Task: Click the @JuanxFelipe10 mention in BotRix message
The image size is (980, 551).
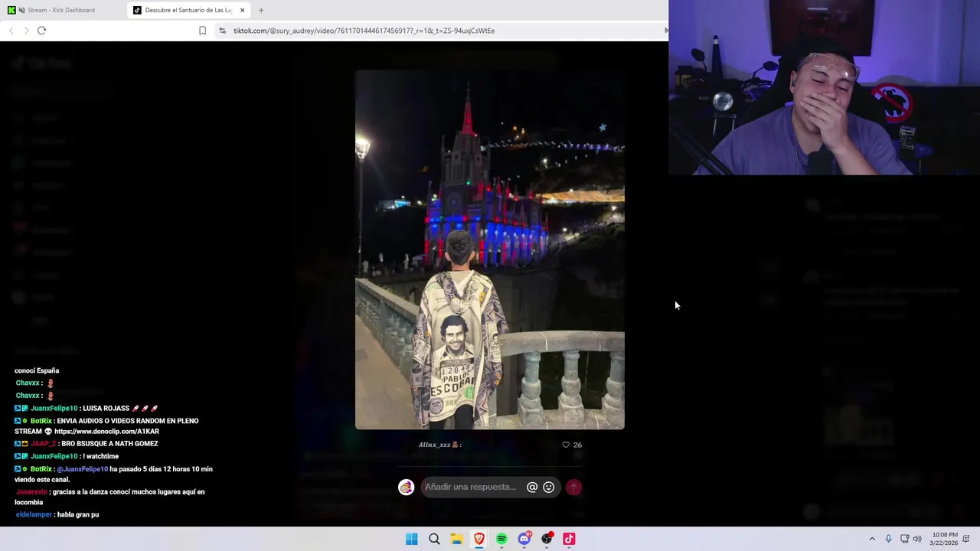Action: pyautogui.click(x=82, y=469)
